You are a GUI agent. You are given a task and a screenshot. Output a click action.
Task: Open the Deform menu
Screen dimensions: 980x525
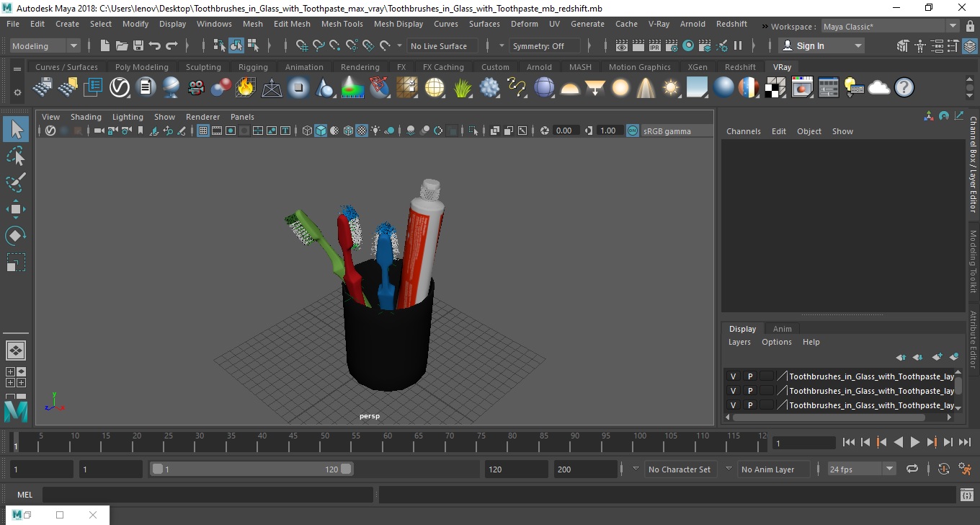(524, 24)
